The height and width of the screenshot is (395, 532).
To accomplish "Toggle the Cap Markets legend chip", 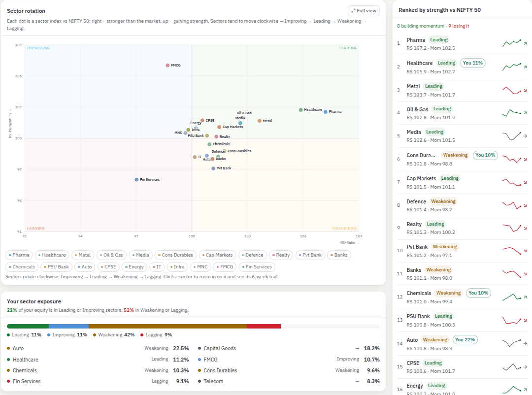I will point(218,255).
